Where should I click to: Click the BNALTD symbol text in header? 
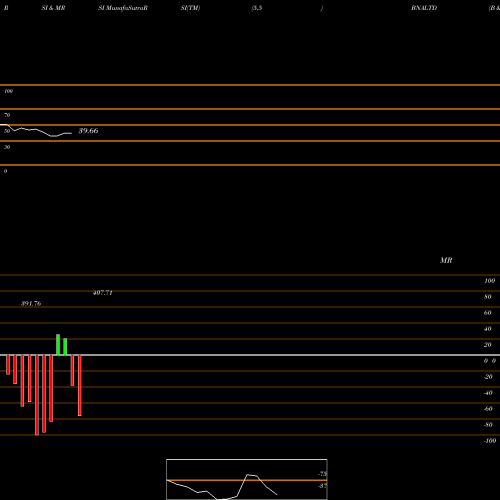424,8
